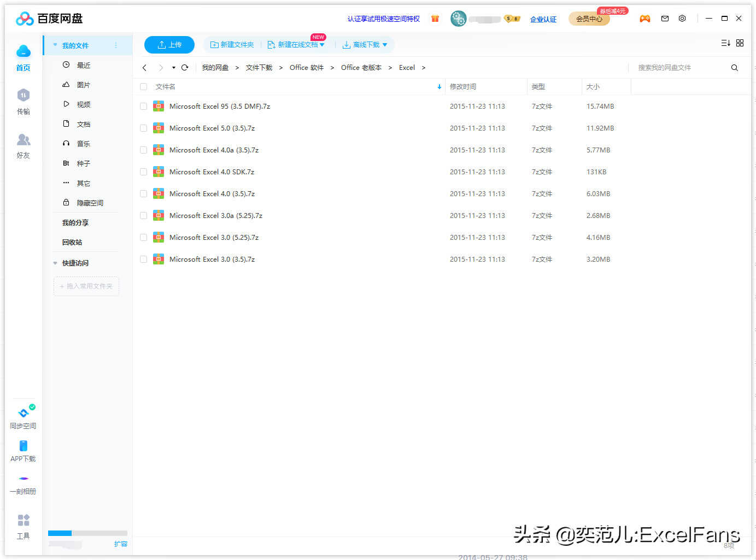756x560 pixels.
Task: Open the 离线下载 dropdown
Action: (x=385, y=45)
